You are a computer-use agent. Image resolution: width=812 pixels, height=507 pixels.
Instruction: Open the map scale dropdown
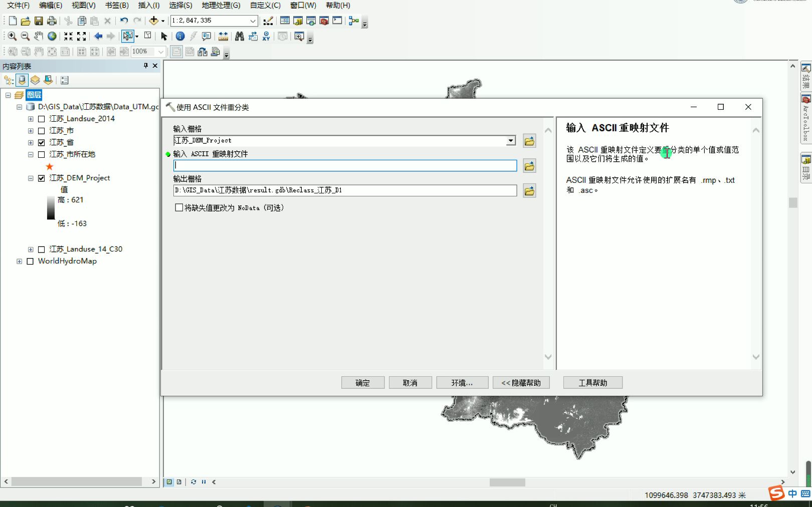[x=253, y=21]
